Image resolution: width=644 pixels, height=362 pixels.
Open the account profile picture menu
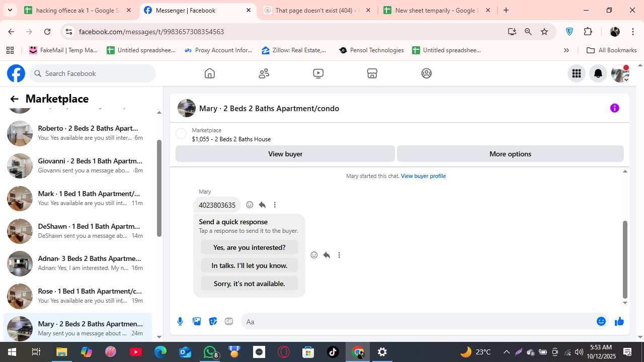pos(620,73)
